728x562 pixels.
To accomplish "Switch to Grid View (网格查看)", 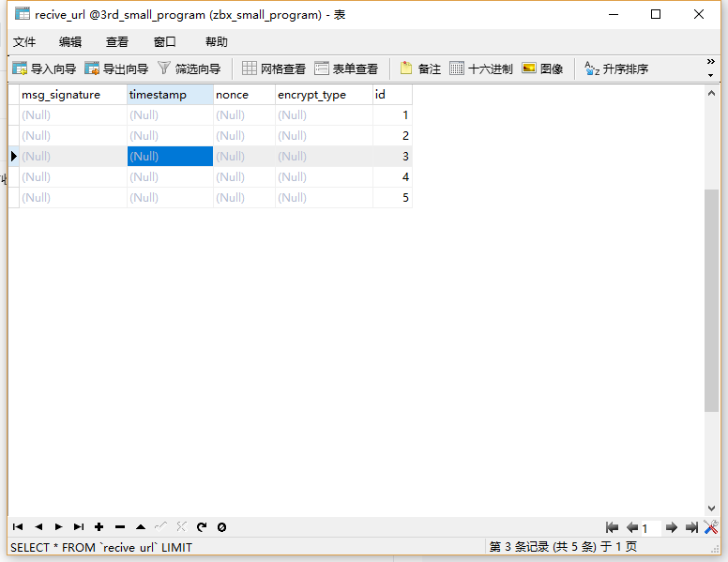I will point(274,68).
